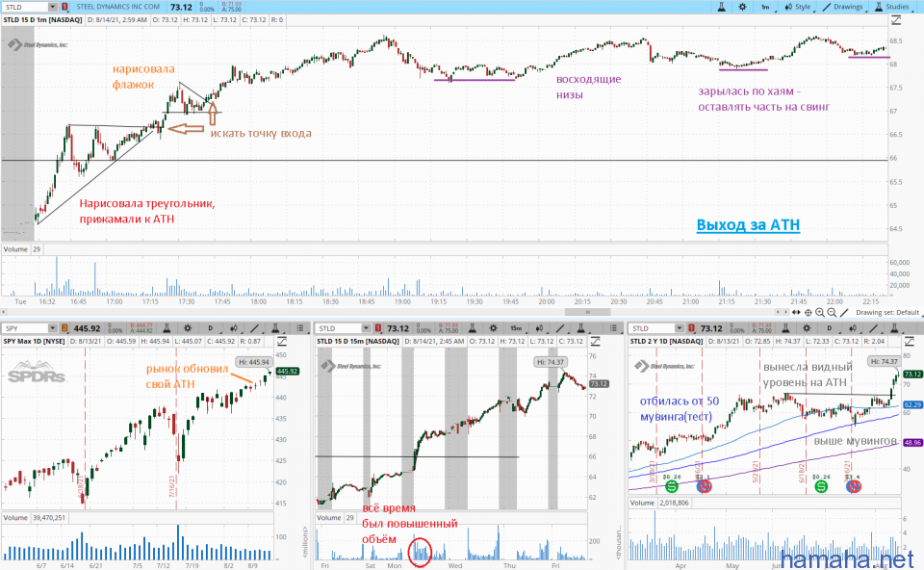924x570 pixels.
Task: Click the STLD symbol input field in the main chart
Action: (x=25, y=7)
